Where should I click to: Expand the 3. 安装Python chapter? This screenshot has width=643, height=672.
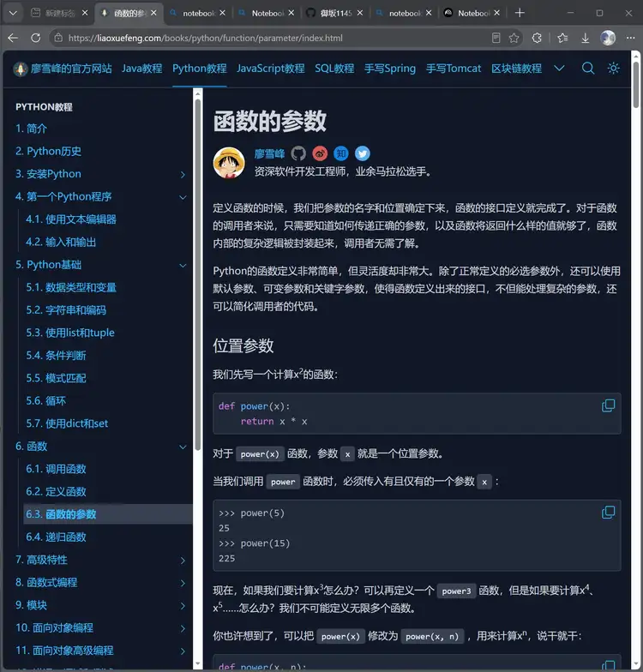click(183, 175)
